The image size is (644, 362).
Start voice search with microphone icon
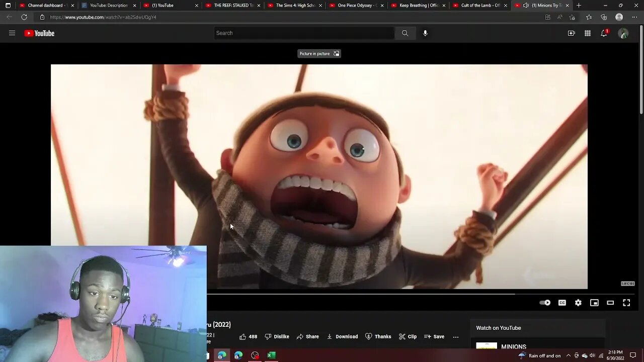(x=425, y=33)
